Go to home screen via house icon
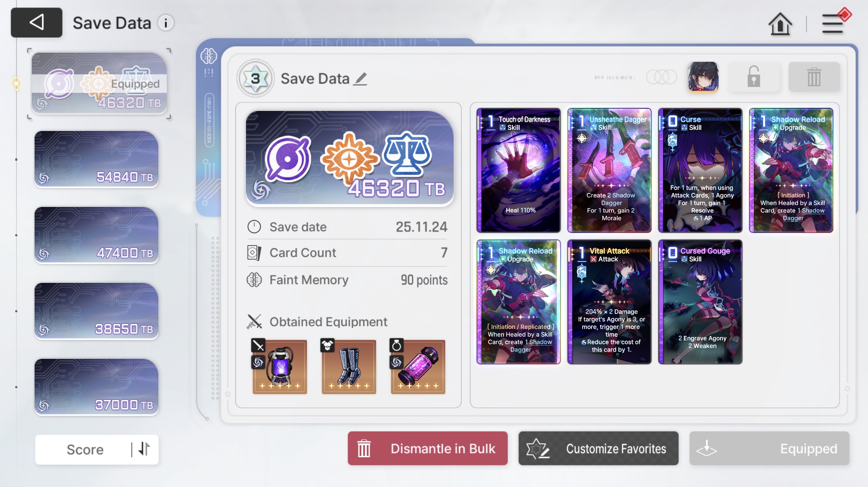Image resolution: width=868 pixels, height=487 pixels. (780, 24)
